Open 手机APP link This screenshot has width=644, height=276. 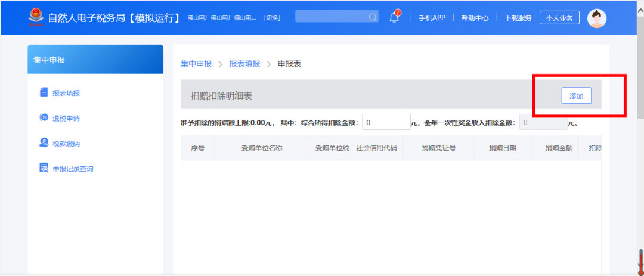432,18
